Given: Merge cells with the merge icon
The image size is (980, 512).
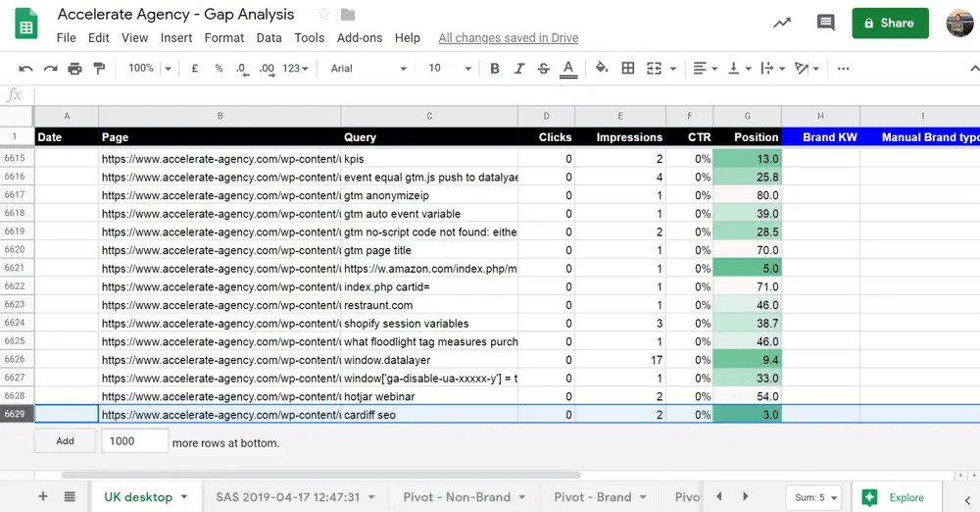Looking at the screenshot, I should pyautogui.click(x=654, y=69).
